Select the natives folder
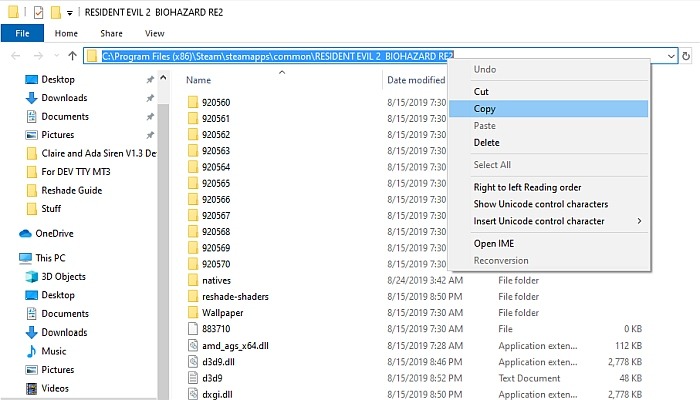The height and width of the screenshot is (400, 700). click(x=217, y=281)
